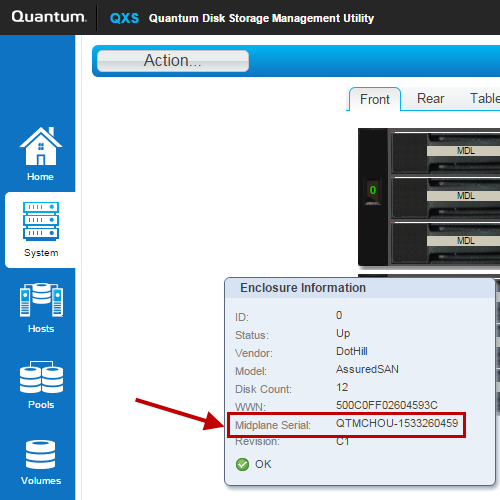Screen dimensions: 500x500
Task: Click the Model value AssuredSAN
Action: click(367, 369)
